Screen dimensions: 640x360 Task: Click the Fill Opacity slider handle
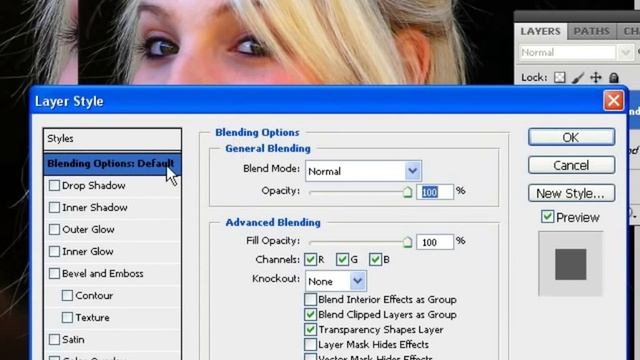pos(407,242)
